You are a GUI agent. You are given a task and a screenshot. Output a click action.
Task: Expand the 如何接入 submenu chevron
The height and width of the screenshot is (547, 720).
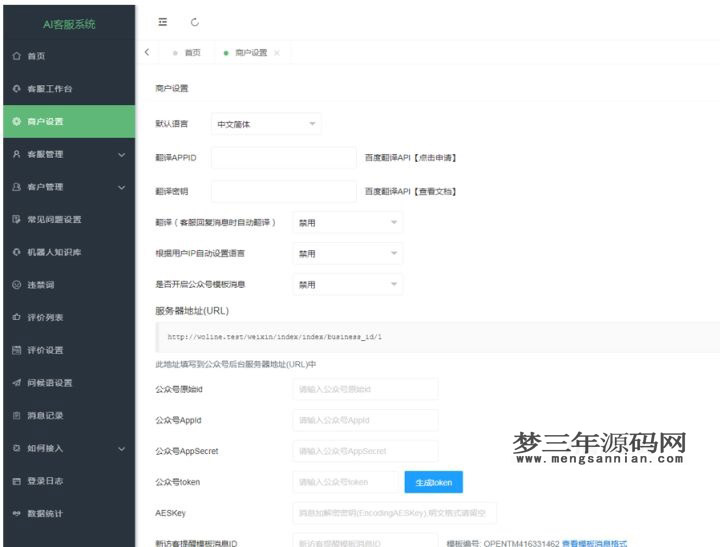pyautogui.click(x=122, y=449)
